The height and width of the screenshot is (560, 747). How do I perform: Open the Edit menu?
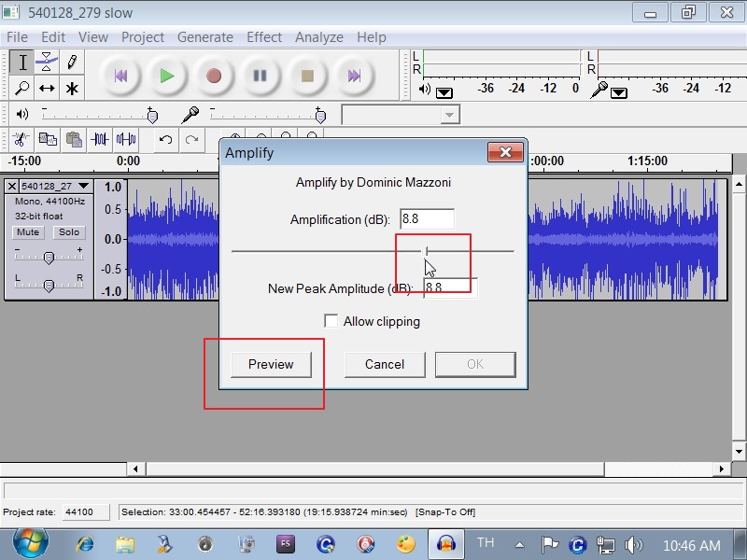point(53,37)
